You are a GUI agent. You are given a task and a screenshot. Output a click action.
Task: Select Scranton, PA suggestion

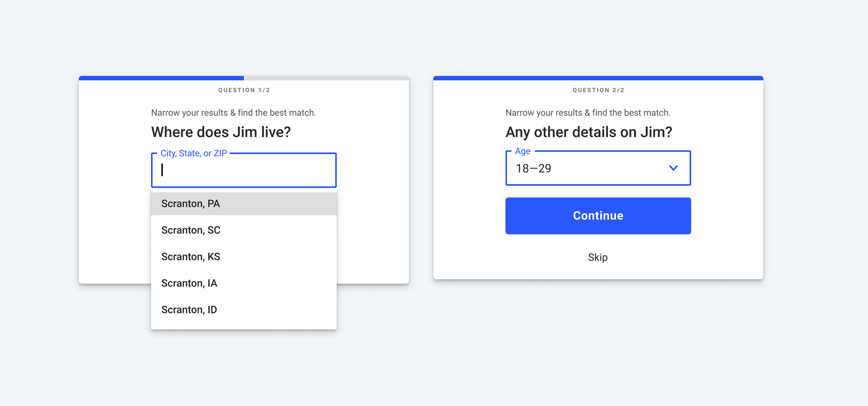[x=244, y=204]
